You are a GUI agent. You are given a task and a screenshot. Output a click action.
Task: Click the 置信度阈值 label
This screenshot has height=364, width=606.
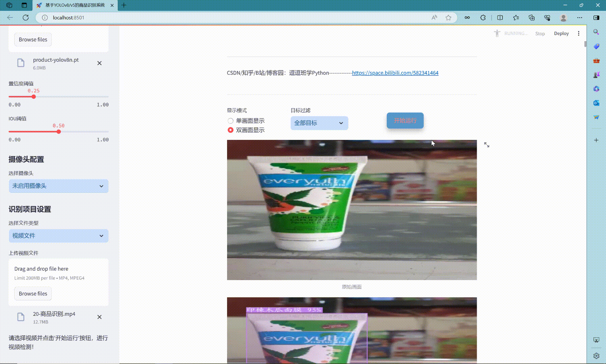pyautogui.click(x=21, y=84)
